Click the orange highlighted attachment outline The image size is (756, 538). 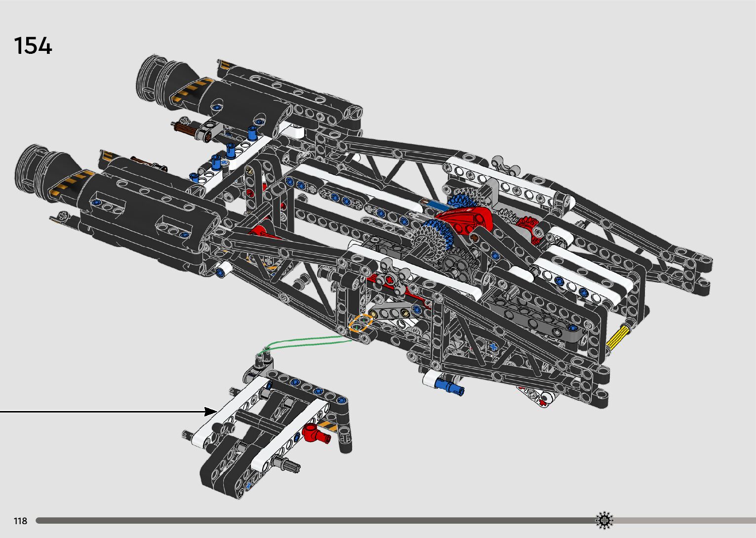(x=360, y=323)
